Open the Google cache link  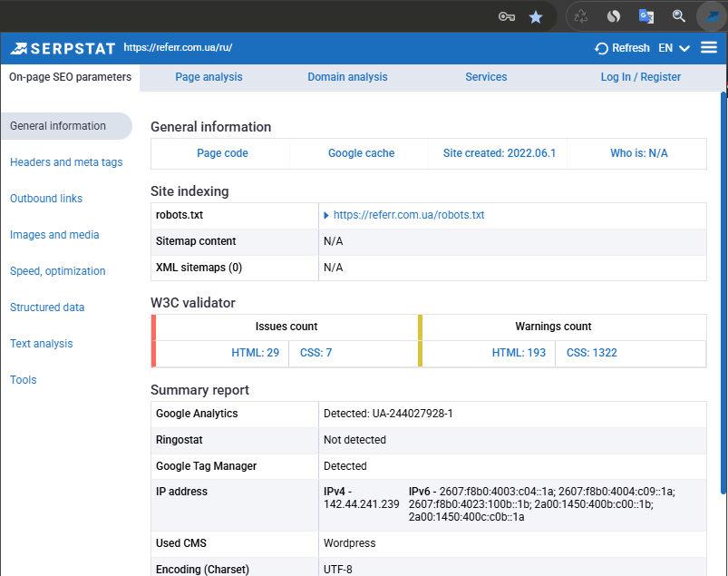(361, 153)
